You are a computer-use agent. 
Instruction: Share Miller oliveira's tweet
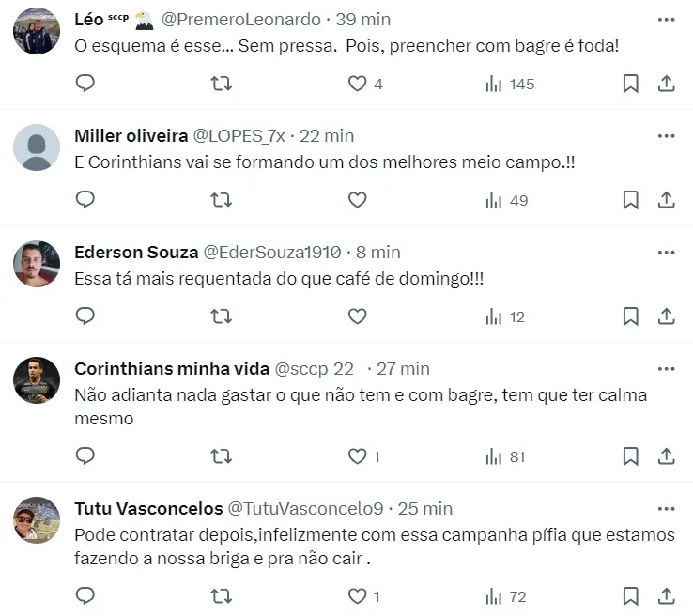point(666,200)
